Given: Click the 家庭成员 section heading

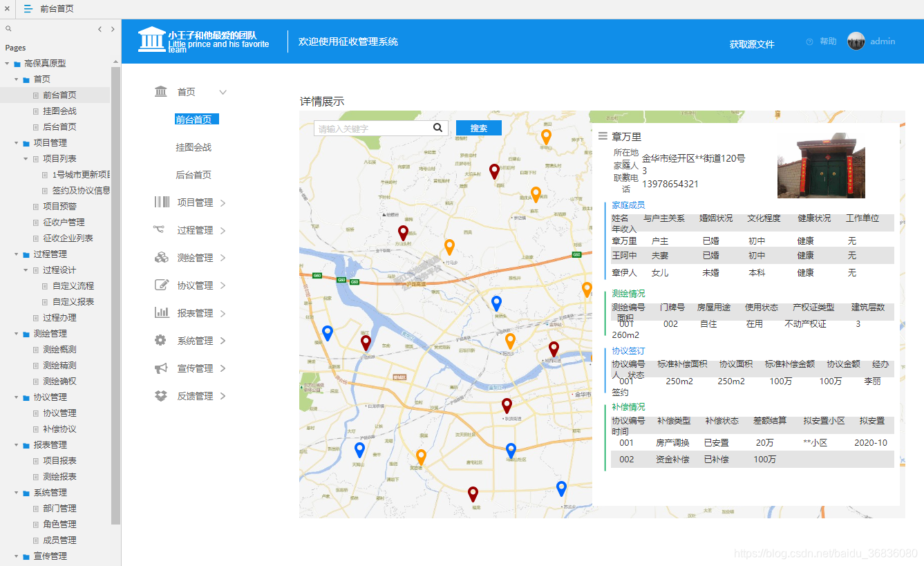Looking at the screenshot, I should [628, 205].
